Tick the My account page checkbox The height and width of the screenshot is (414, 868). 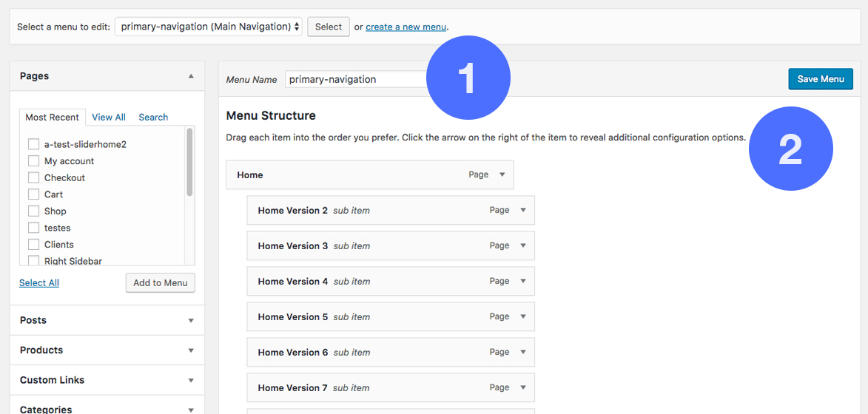pos(33,161)
